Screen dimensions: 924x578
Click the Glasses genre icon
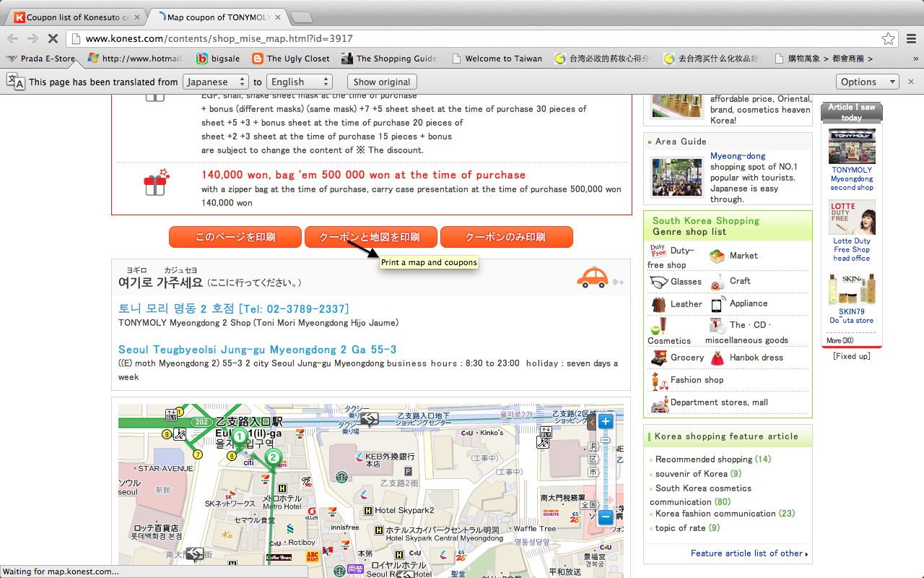[658, 282]
